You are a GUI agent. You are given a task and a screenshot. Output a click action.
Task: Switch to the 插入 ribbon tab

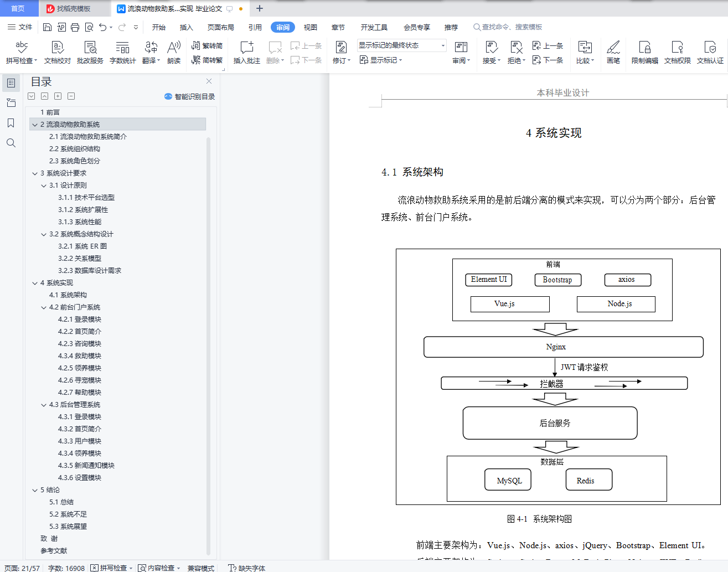click(x=187, y=27)
